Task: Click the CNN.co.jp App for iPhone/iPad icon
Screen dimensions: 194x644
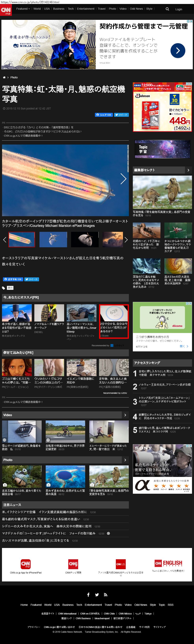Action: coord(26,564)
